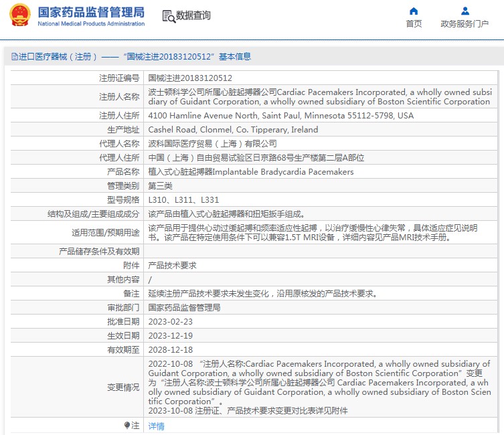Click 第三类 management category value
Viewport: 504px width, 435px height.
click(x=161, y=186)
